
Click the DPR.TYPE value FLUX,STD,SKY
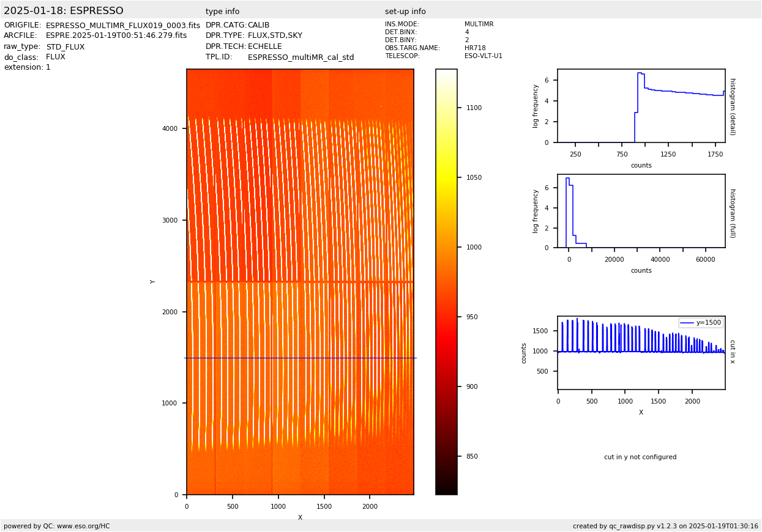(275, 36)
